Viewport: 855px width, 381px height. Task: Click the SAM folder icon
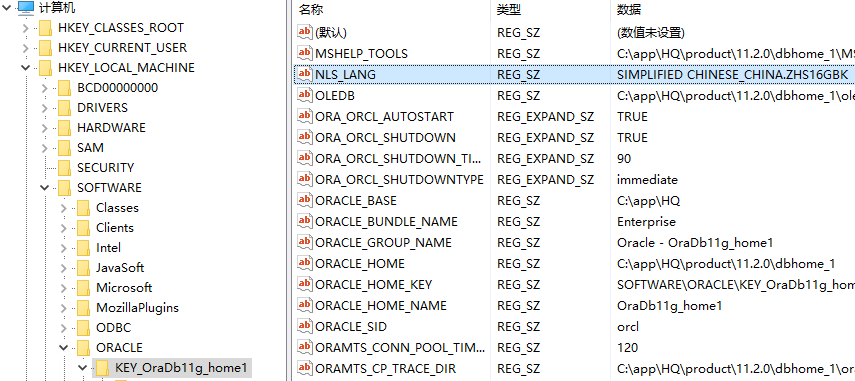point(64,148)
